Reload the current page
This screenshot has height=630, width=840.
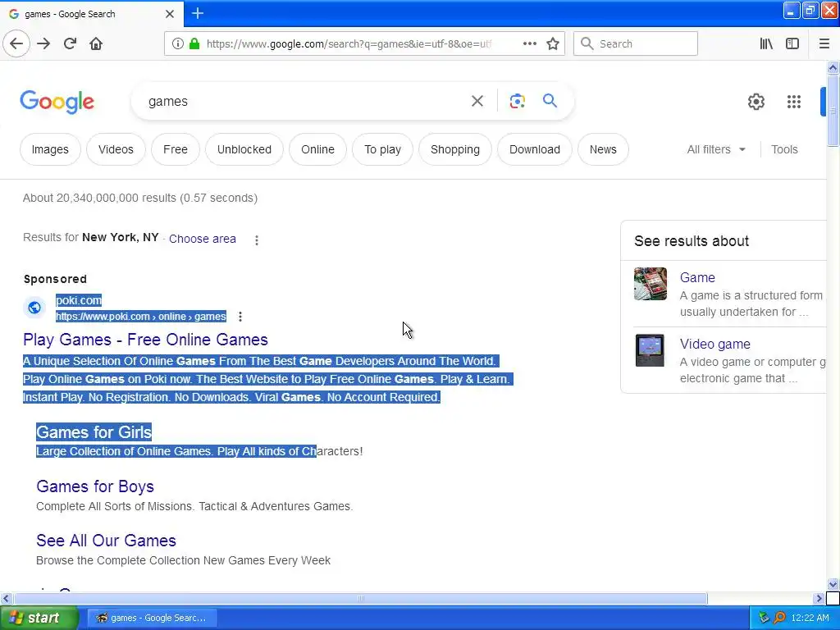click(x=70, y=43)
